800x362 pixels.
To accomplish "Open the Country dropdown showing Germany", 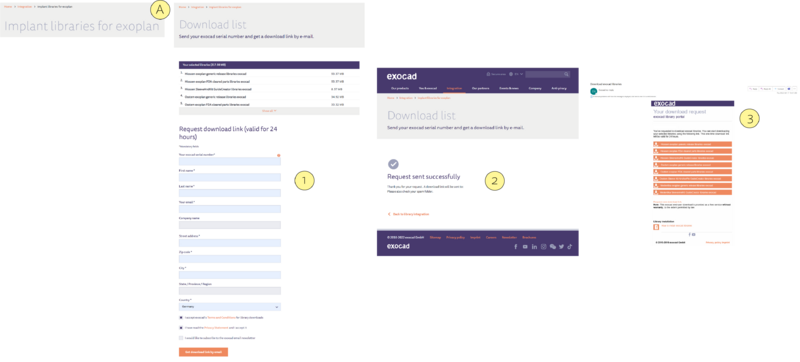I will [x=230, y=307].
